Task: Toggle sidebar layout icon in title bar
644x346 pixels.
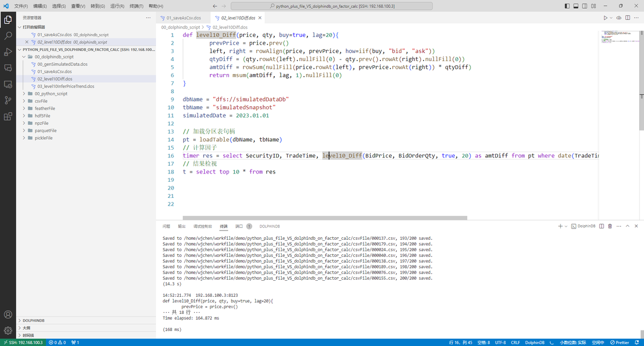Action: click(566, 6)
